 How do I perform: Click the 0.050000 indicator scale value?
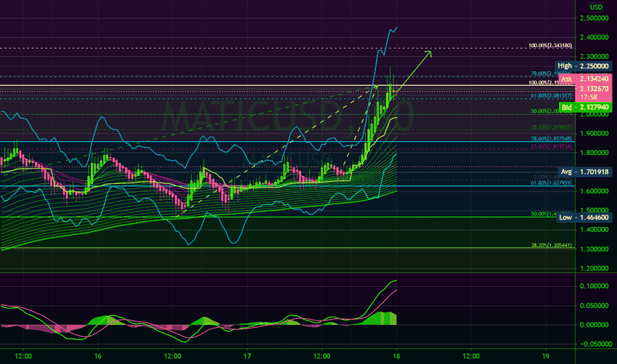click(x=594, y=306)
